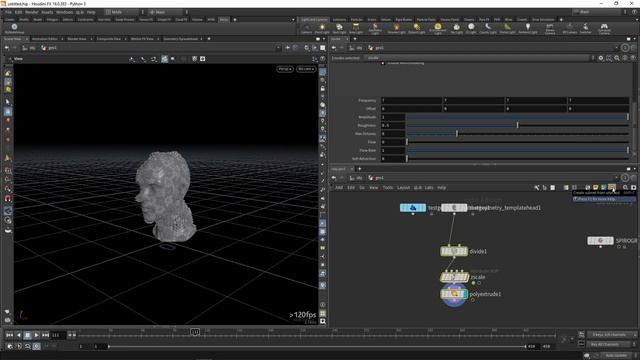
Task: Add a Stereo Camera from the shelf
Action: click(x=550, y=29)
